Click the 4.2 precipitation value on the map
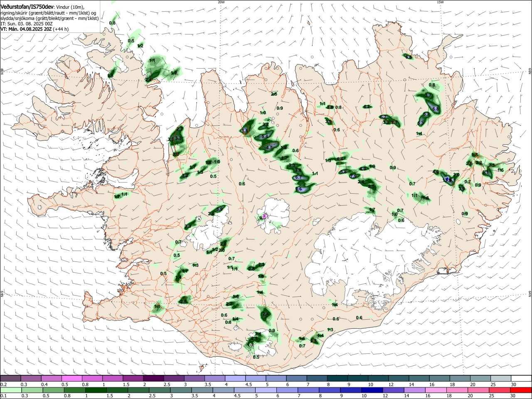 click(367, 107)
